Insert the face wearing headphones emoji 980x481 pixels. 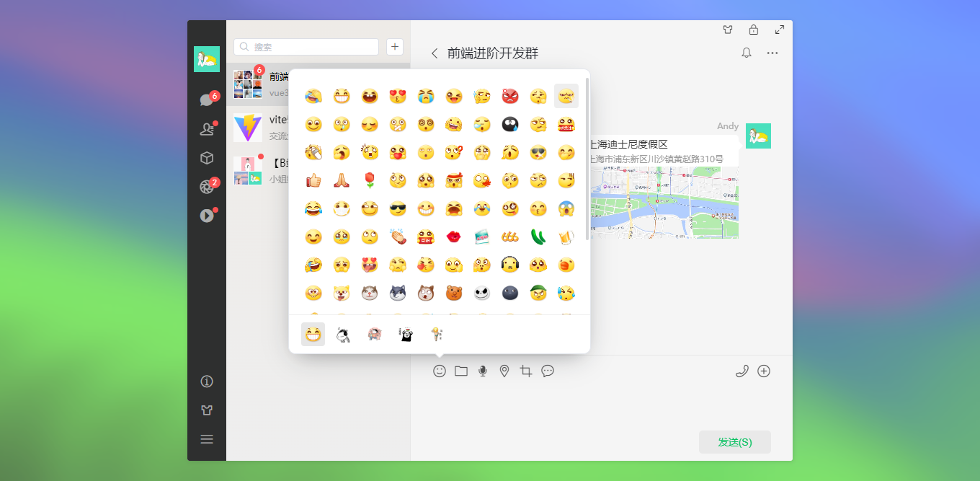click(510, 265)
